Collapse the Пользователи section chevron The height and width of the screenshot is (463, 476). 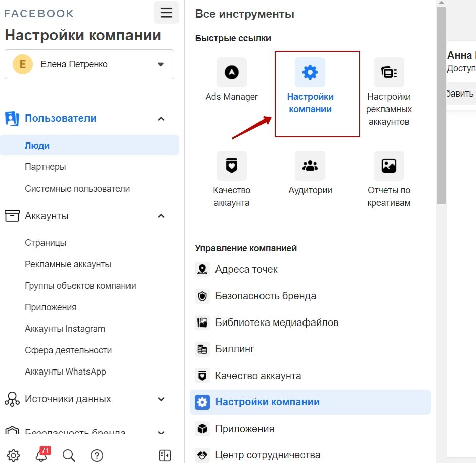tap(161, 119)
